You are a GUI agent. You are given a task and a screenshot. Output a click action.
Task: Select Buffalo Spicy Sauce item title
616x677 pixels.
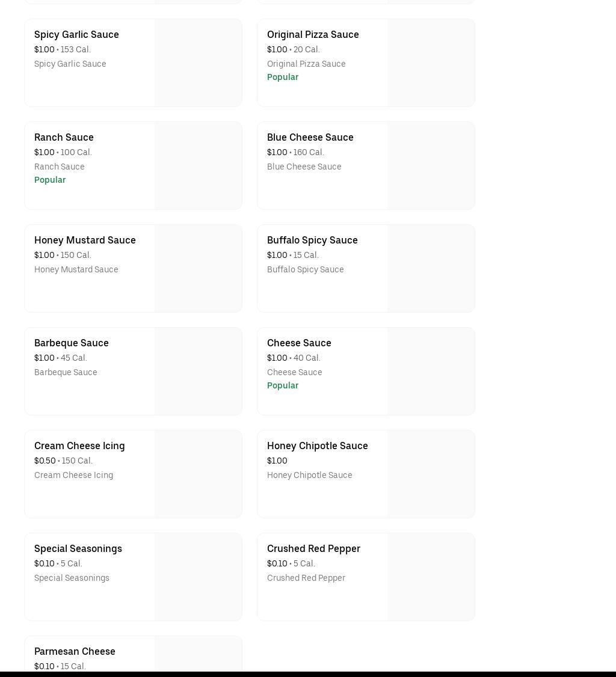tap(312, 240)
